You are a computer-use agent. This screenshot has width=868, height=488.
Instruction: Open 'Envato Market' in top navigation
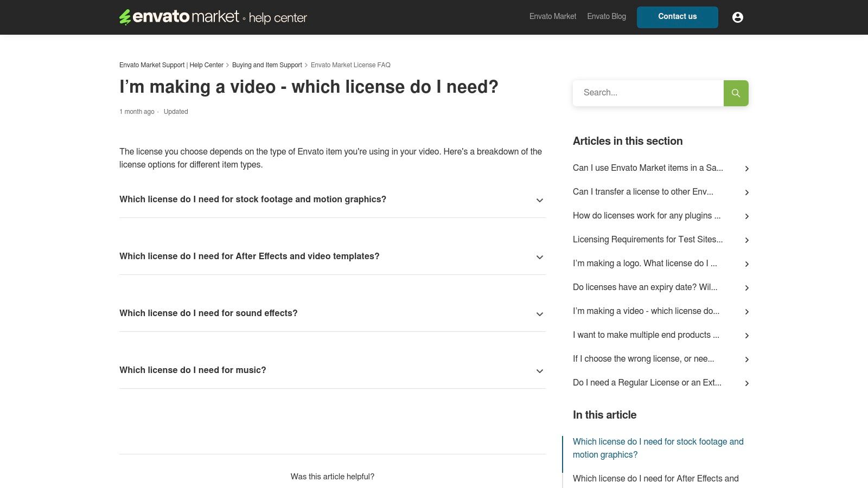(x=552, y=17)
